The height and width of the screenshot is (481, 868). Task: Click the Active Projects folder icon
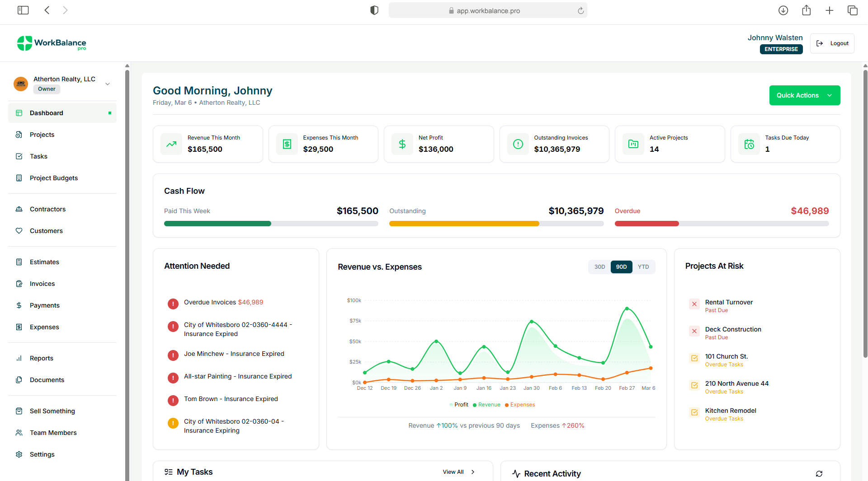pos(633,144)
